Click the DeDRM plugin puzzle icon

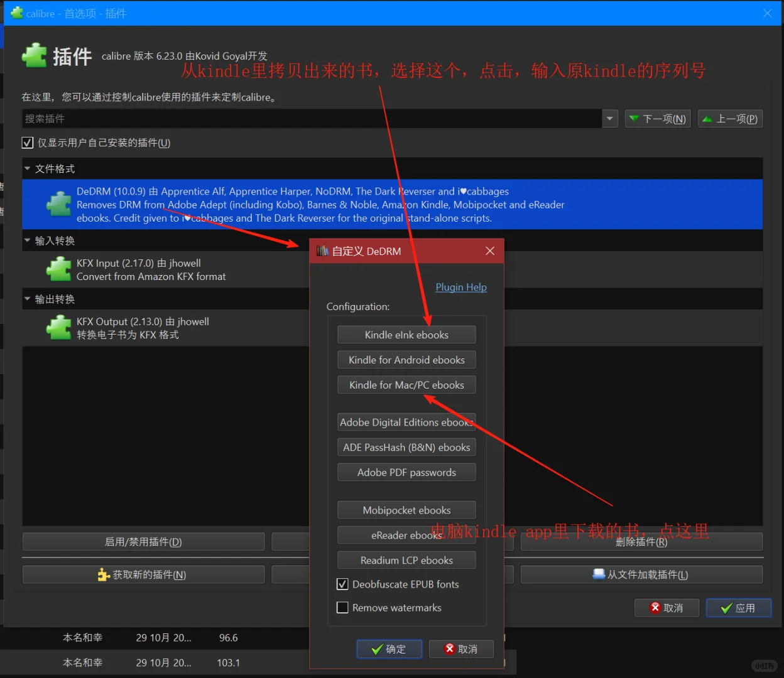click(59, 205)
